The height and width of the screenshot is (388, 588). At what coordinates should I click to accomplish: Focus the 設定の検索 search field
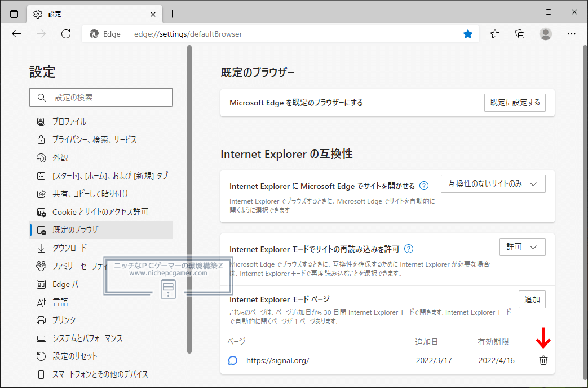click(x=101, y=98)
